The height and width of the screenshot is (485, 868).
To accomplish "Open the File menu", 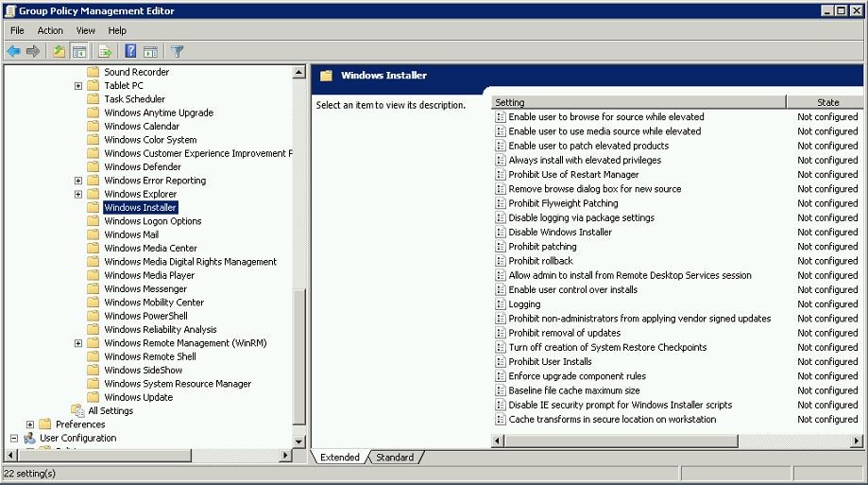I will 17,30.
